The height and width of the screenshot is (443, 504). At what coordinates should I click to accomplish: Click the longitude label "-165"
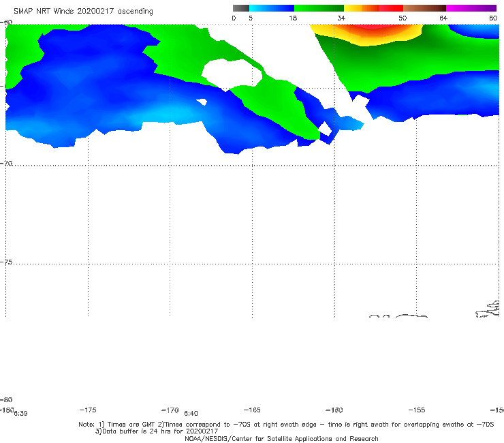(252, 410)
